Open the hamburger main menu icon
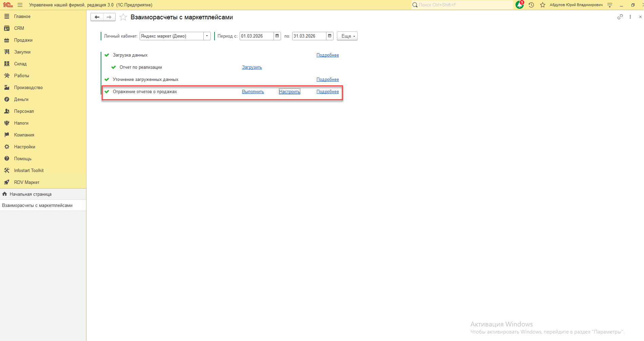This screenshot has height=341, width=644. [x=20, y=5]
